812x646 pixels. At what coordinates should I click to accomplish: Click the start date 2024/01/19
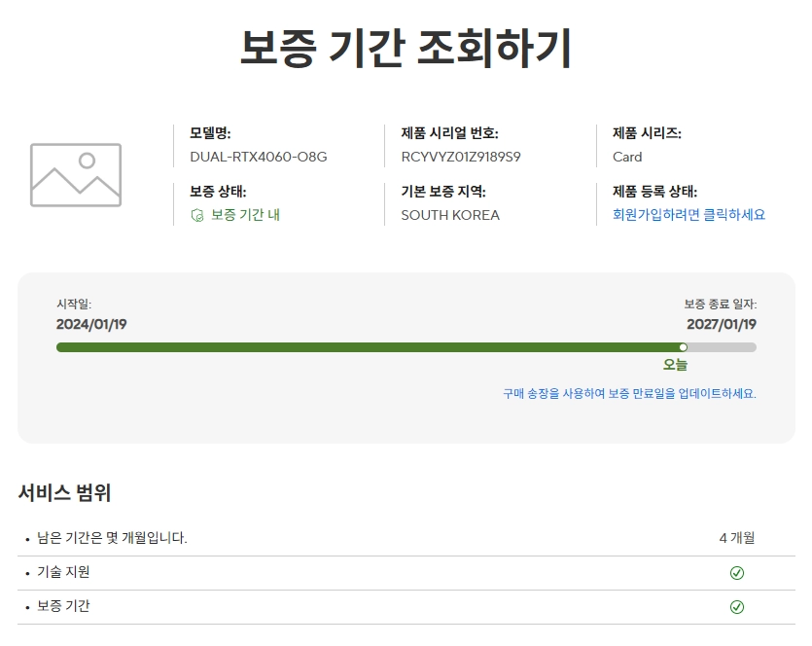pos(91,324)
